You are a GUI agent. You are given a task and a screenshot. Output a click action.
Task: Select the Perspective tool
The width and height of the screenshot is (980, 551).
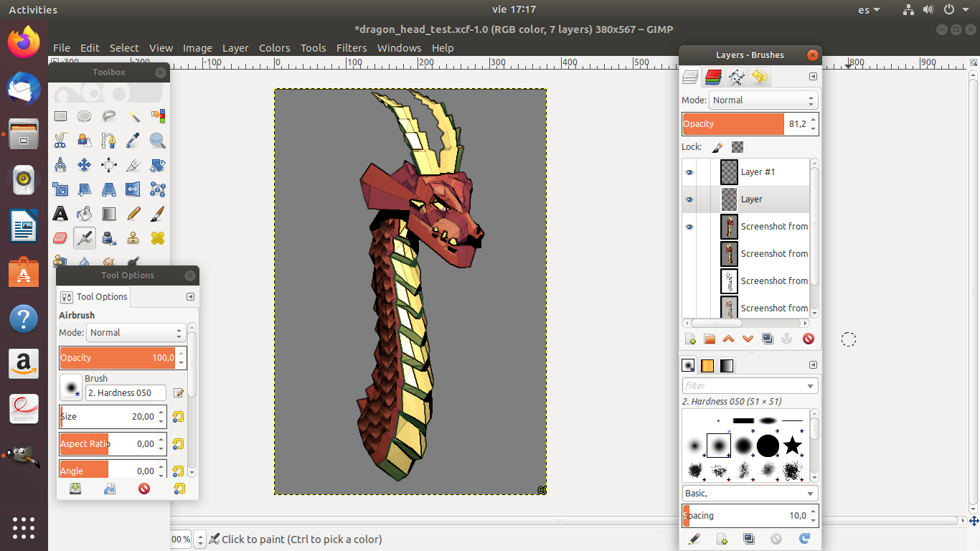(109, 189)
